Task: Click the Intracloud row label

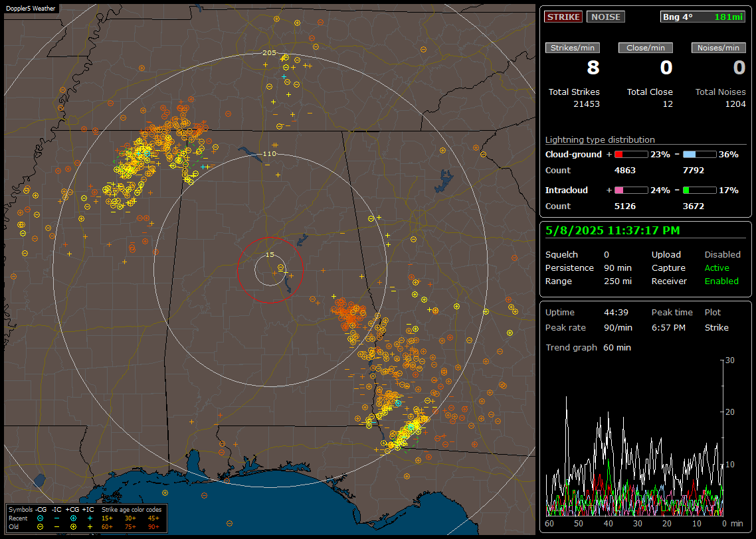Action: (567, 191)
